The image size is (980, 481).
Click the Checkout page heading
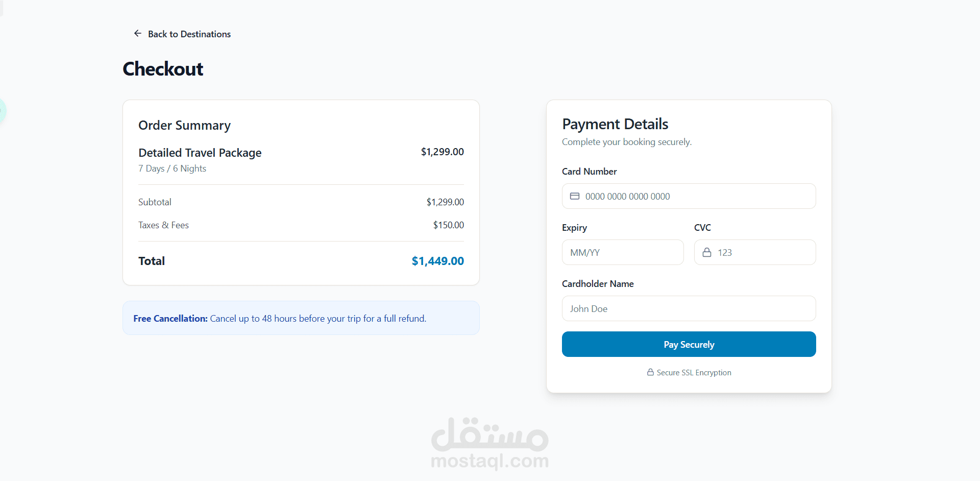pos(163,69)
